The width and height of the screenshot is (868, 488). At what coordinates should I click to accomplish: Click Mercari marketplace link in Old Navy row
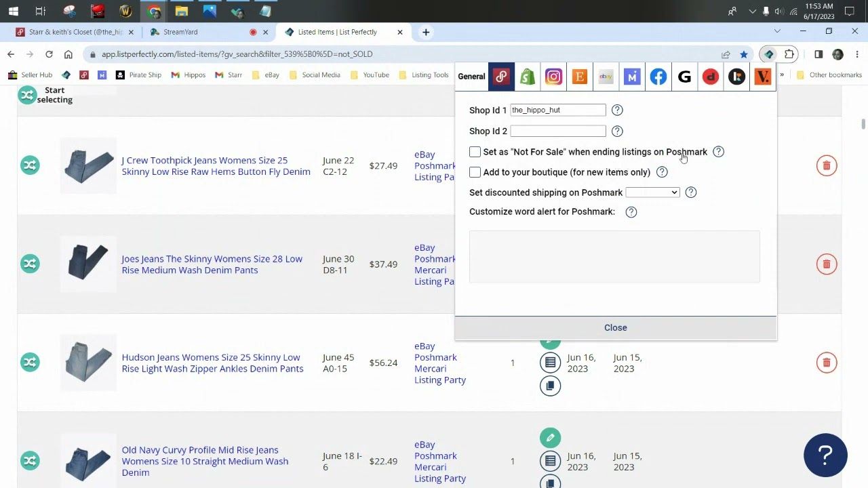[430, 467]
